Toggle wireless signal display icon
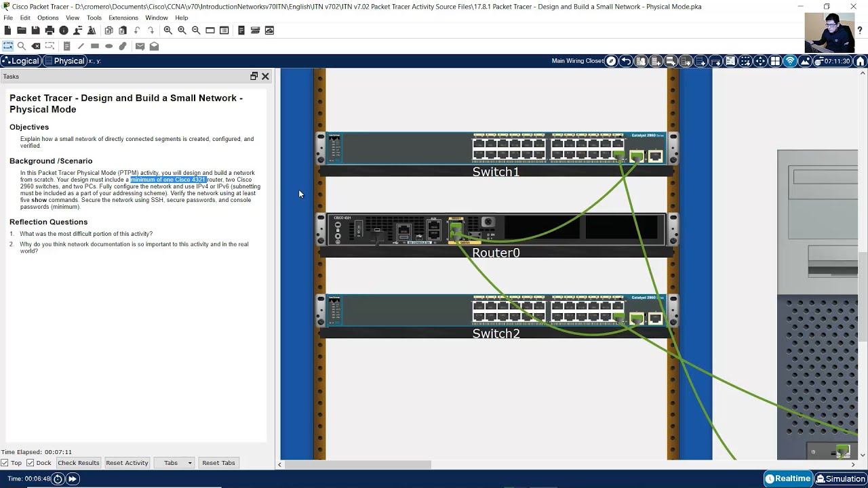 click(790, 61)
